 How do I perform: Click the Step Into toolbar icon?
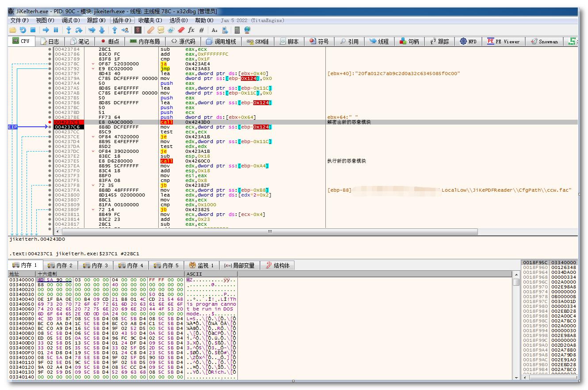[x=69, y=30]
